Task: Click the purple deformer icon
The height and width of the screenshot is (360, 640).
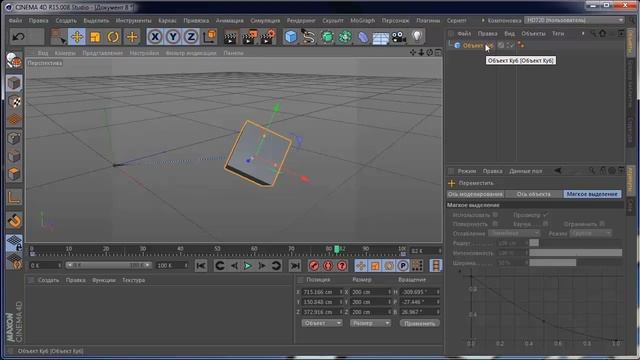Action: tap(363, 37)
